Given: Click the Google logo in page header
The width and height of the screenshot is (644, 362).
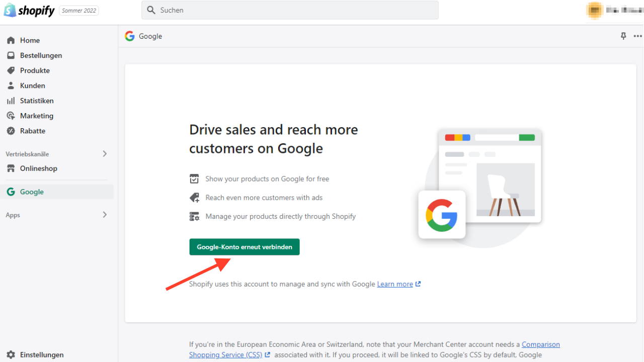Looking at the screenshot, I should pos(130,36).
